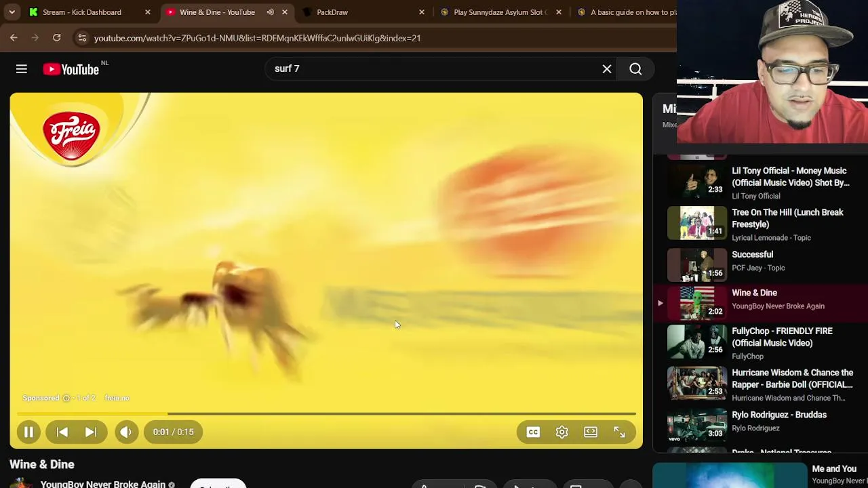
Task: Go to the previous video in the playlist
Action: [x=62, y=432]
